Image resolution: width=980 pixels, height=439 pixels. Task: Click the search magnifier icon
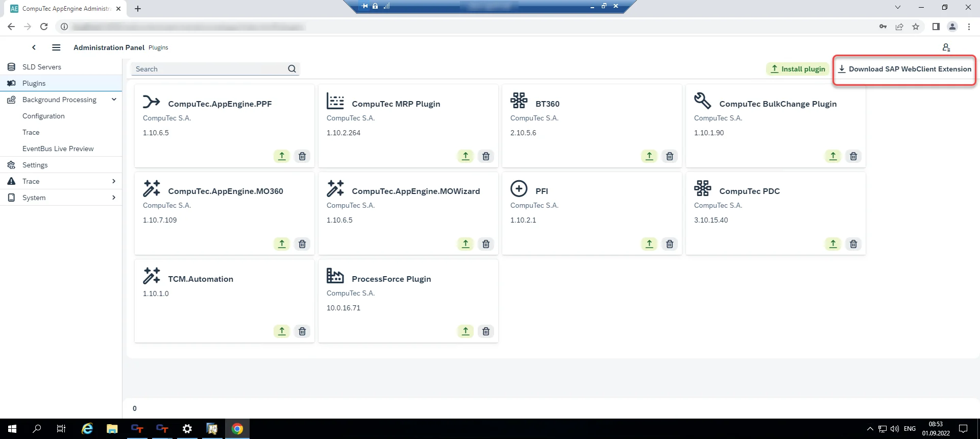click(x=292, y=69)
